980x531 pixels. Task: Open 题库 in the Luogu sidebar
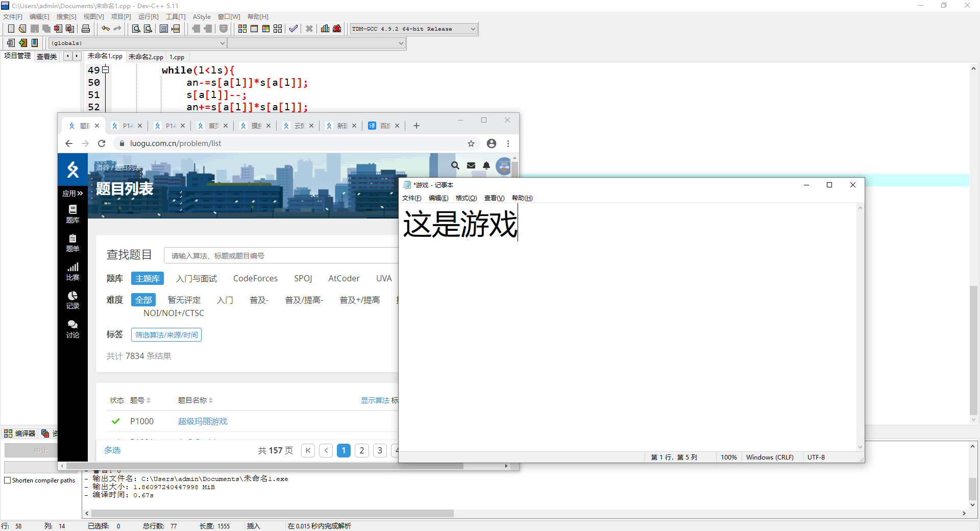click(72, 214)
